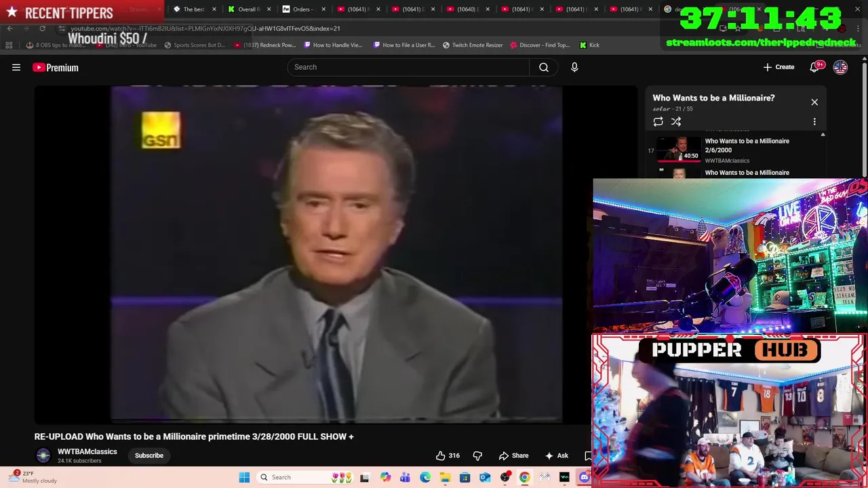Image resolution: width=868 pixels, height=488 pixels.
Task: Click the Create button
Action: (778, 67)
